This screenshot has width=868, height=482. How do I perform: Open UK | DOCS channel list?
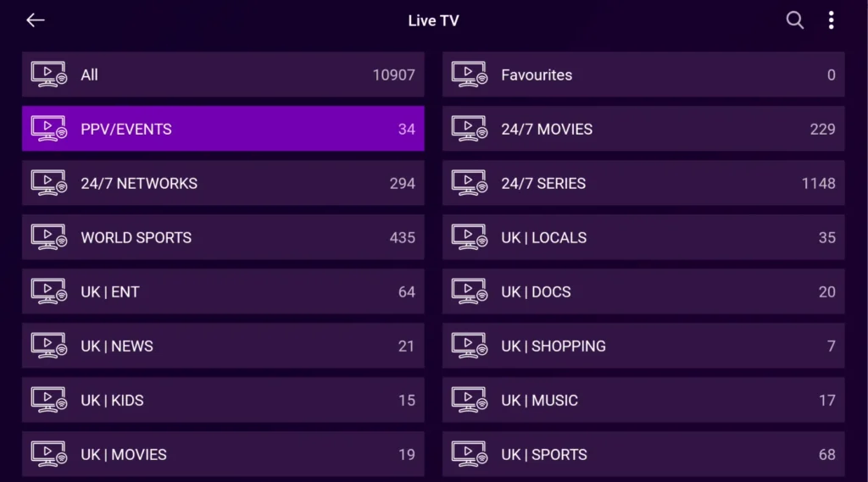(643, 291)
